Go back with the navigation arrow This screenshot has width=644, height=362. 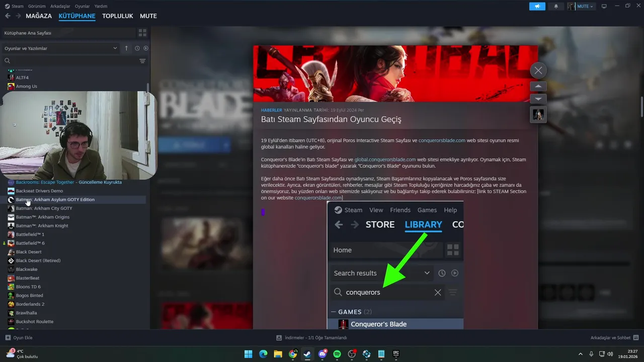[8, 16]
